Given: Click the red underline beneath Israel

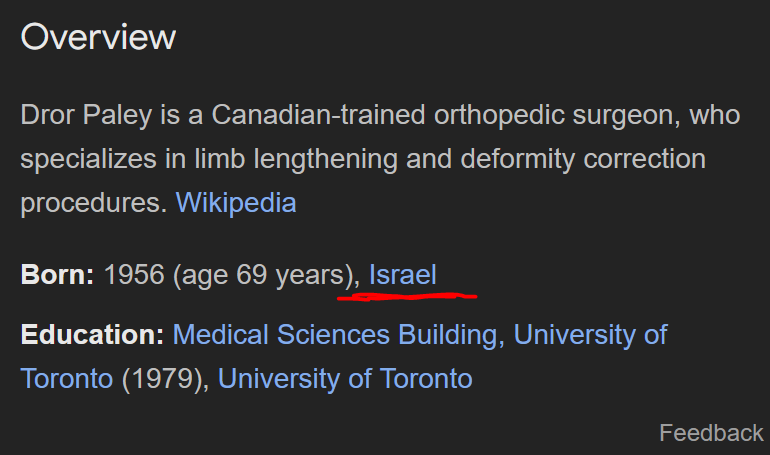Looking at the screenshot, I should coord(407,296).
